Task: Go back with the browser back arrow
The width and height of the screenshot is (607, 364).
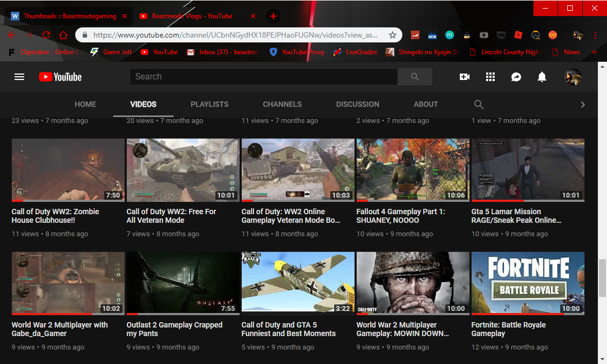Action: [12, 35]
